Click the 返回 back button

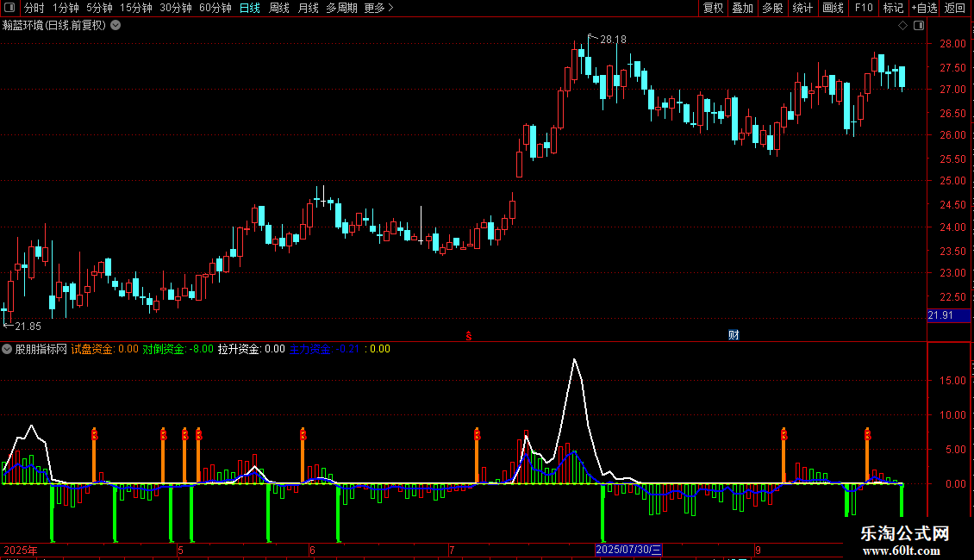(x=955, y=8)
